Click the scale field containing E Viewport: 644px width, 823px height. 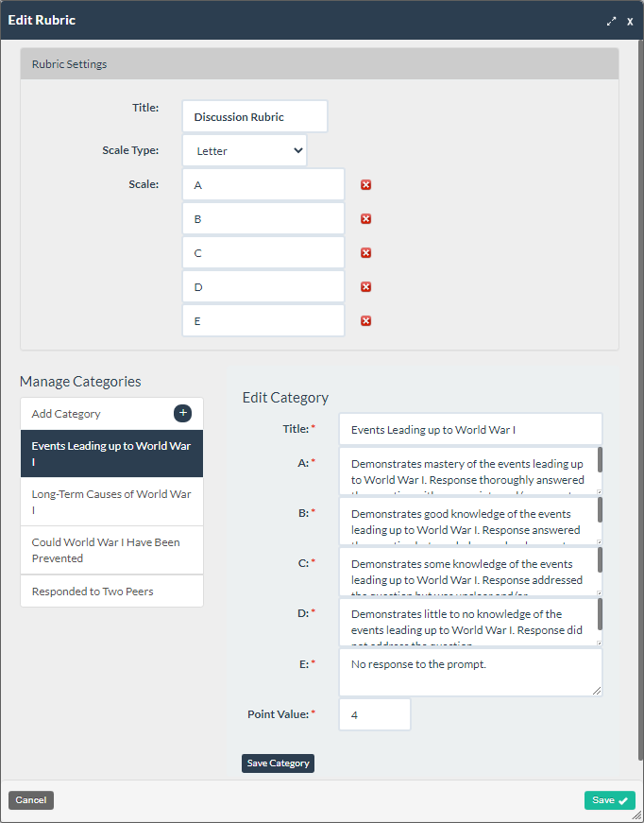[x=263, y=320]
